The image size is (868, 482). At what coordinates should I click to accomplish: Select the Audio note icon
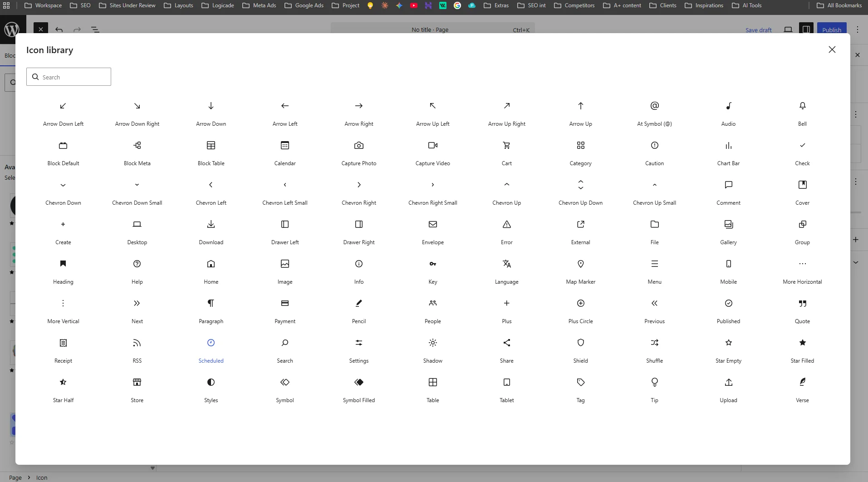[x=728, y=106]
